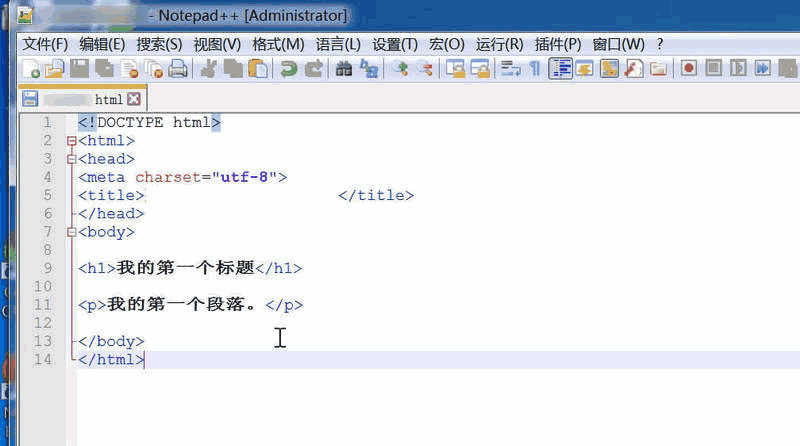Collapse the <body> fold marker on line 7
Viewport: 800px width, 446px height.
pos(71,233)
